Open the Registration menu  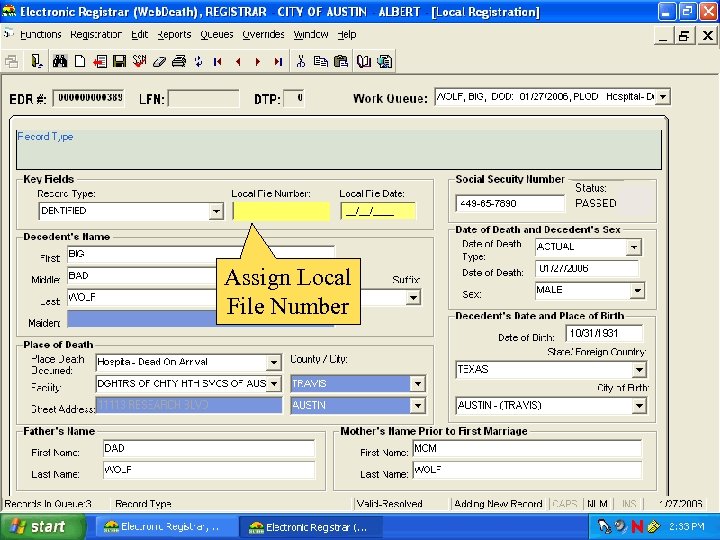pyautogui.click(x=96, y=34)
